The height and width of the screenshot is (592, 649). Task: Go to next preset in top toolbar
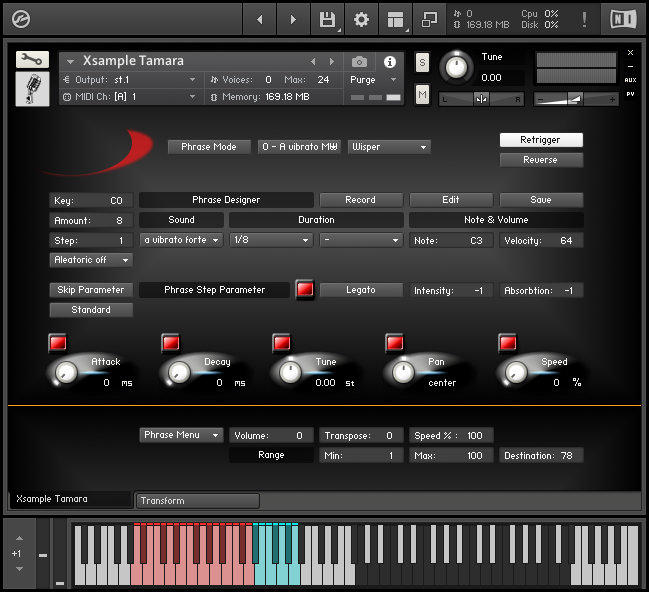click(x=293, y=19)
